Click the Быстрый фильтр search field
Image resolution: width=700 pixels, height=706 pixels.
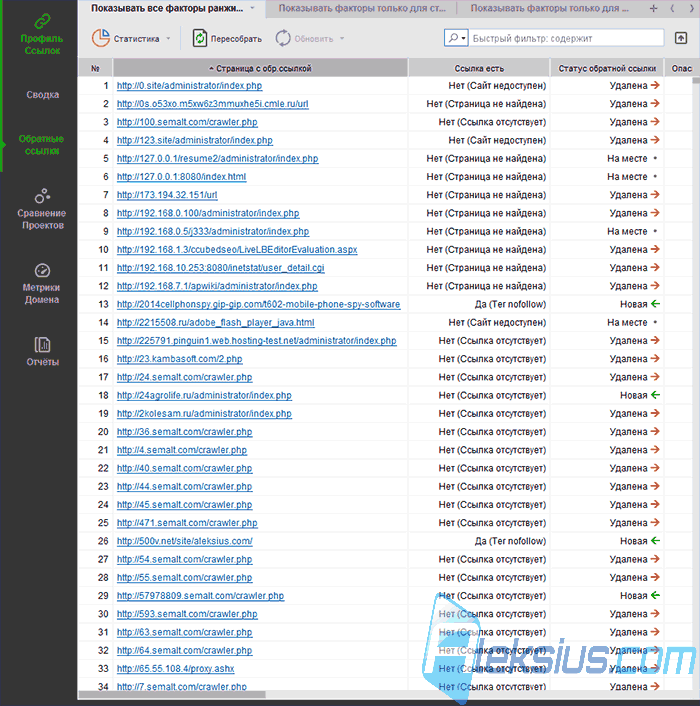coord(566,38)
